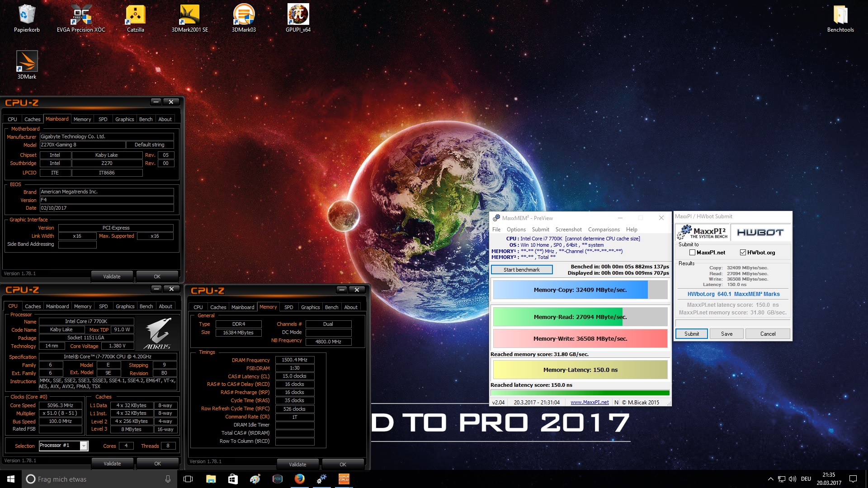This screenshot has width=868, height=488.
Task: Launch the GPUPI_x64 desktop icon
Action: pos(298,18)
